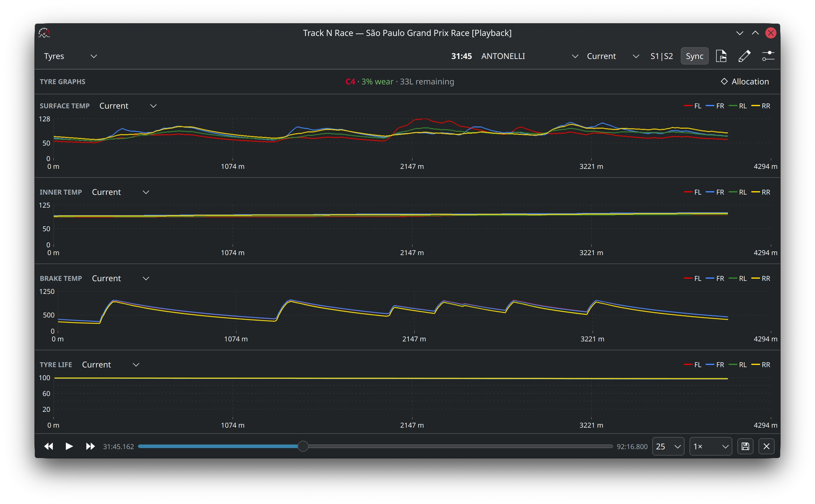Image resolution: width=815 pixels, height=504 pixels.
Task: Toggle the Sync button
Action: (x=694, y=56)
